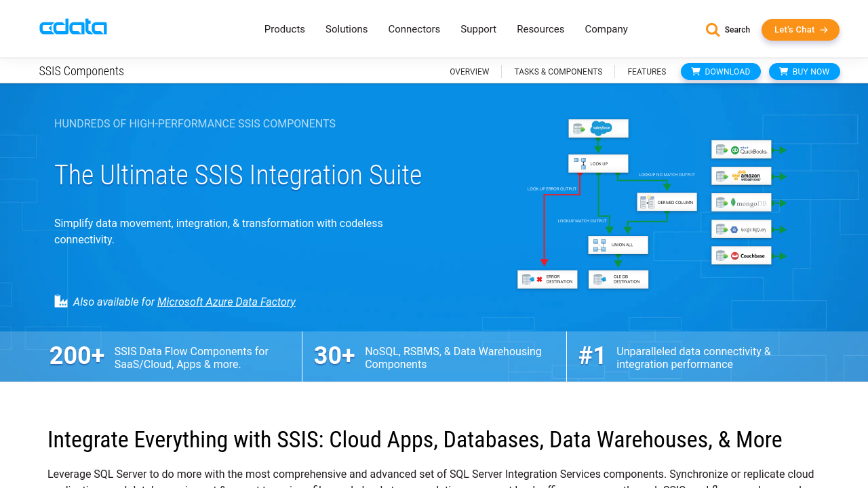
Task: Click the QuickBooks connector tile
Action: (x=741, y=150)
